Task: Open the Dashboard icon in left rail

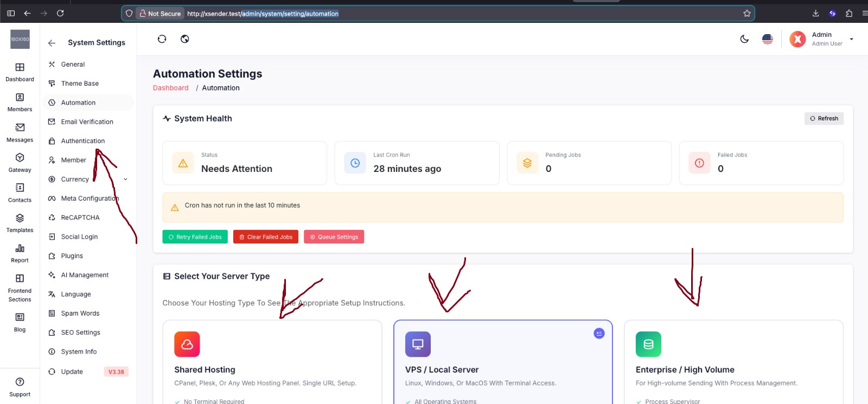Action: (20, 68)
